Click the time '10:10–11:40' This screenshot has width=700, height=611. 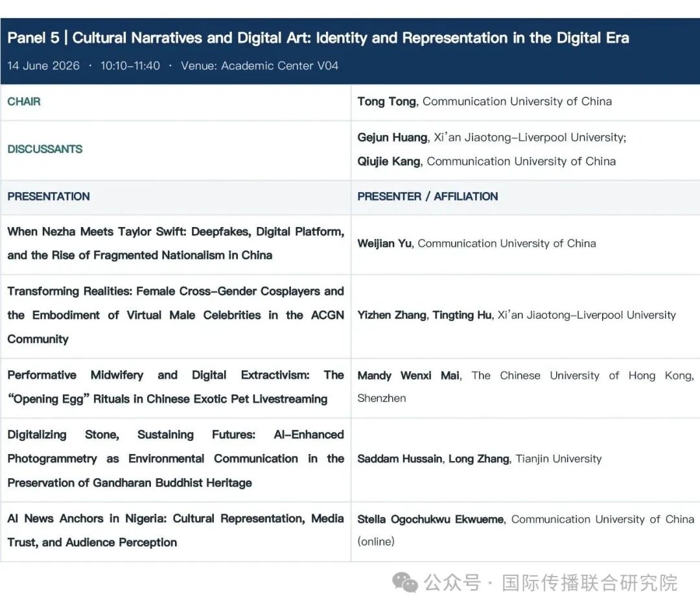point(130,66)
